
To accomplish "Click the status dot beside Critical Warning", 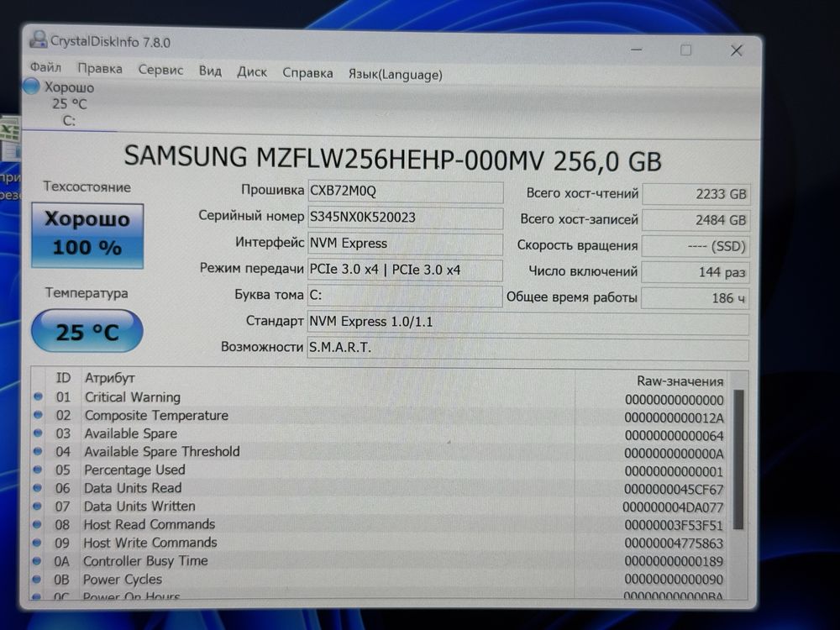I will point(38,396).
